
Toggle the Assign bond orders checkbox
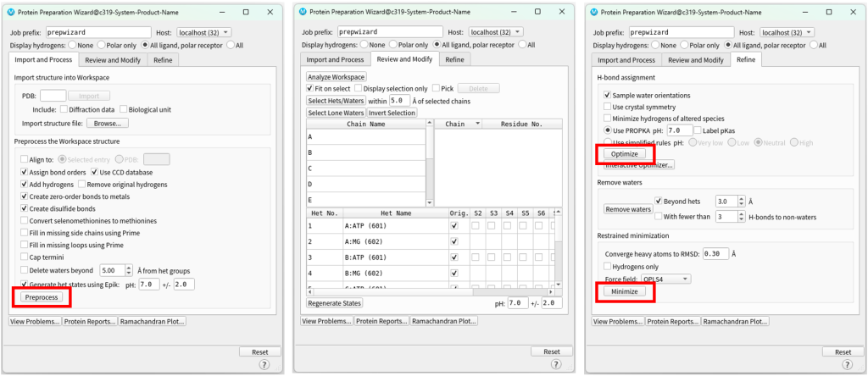coord(25,171)
